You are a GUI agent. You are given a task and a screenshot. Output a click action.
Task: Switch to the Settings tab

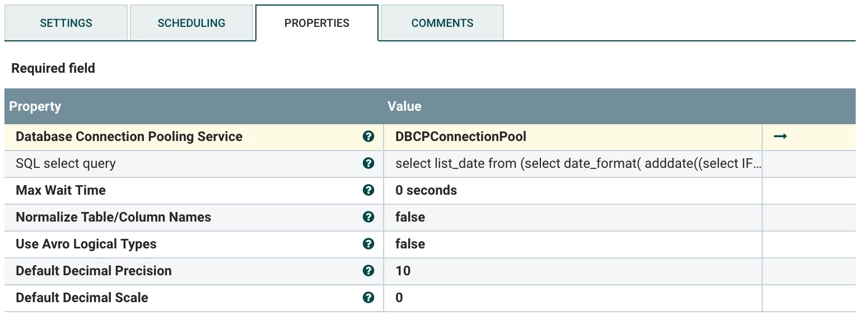(x=66, y=23)
